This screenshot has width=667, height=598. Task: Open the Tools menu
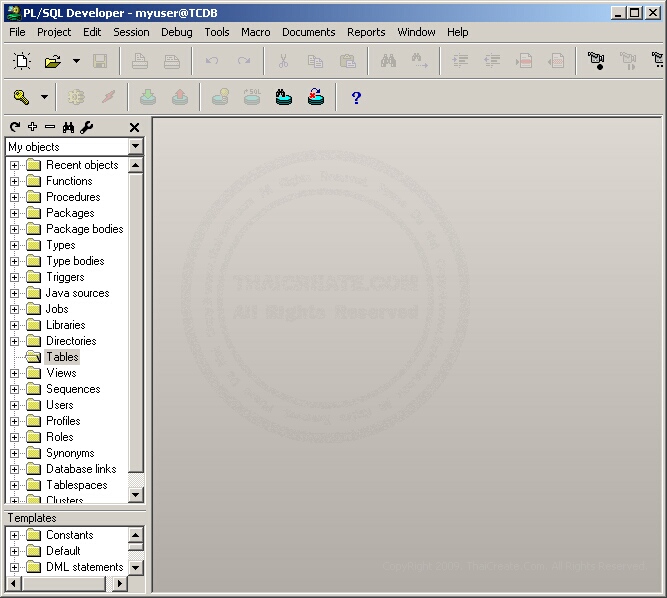tap(217, 32)
